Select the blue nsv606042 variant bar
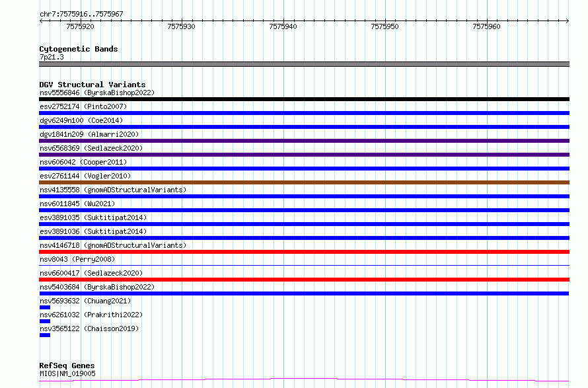The image size is (588, 388). 304,169
